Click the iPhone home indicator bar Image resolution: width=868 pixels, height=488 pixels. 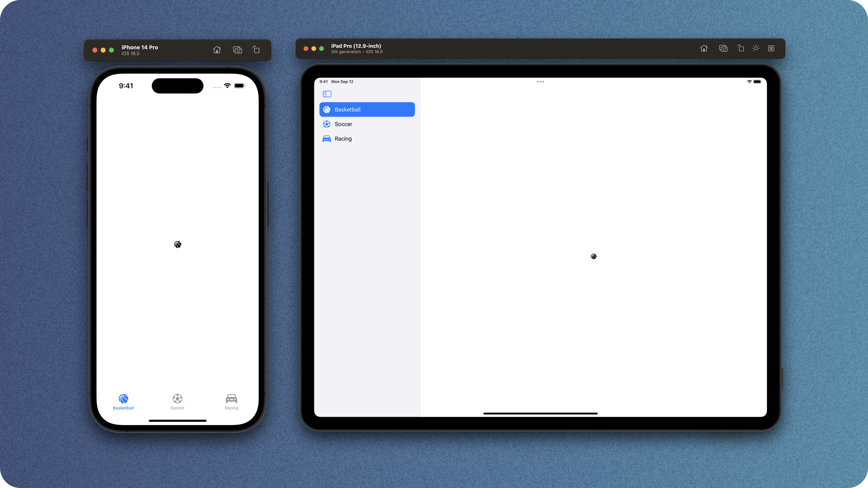coord(177,421)
